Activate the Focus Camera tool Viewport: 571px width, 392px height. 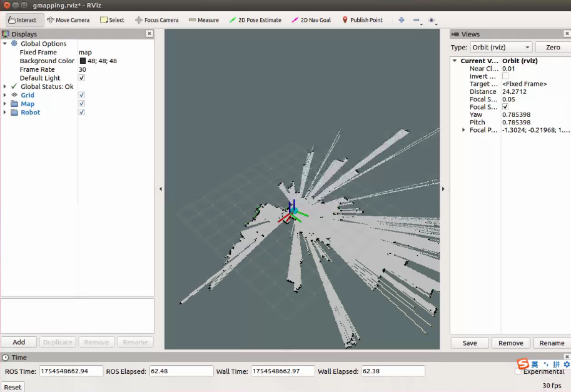point(156,20)
